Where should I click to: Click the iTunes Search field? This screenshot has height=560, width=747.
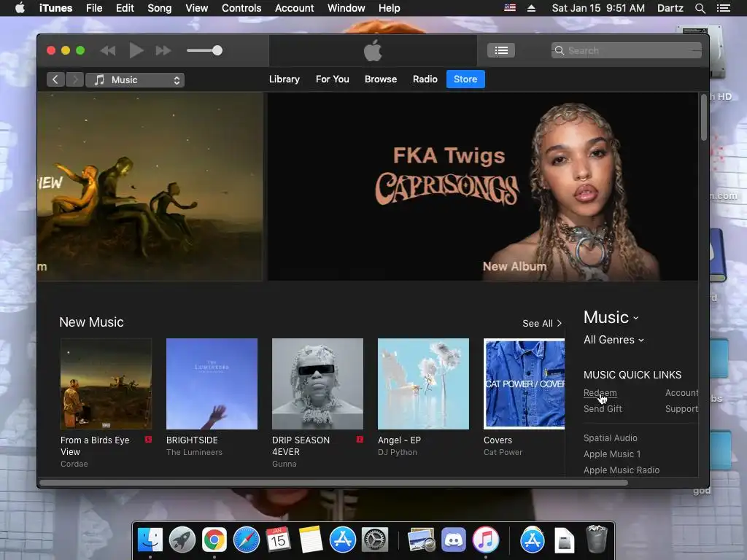(x=626, y=50)
